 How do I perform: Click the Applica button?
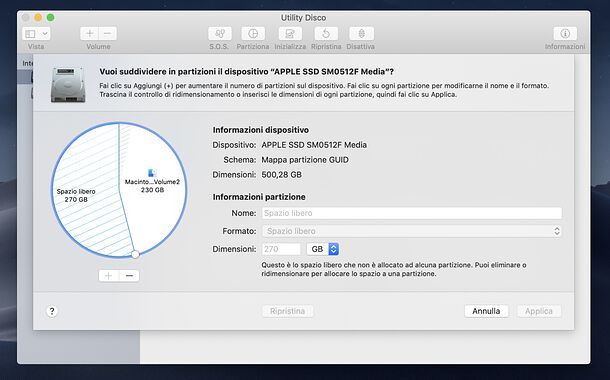539,311
